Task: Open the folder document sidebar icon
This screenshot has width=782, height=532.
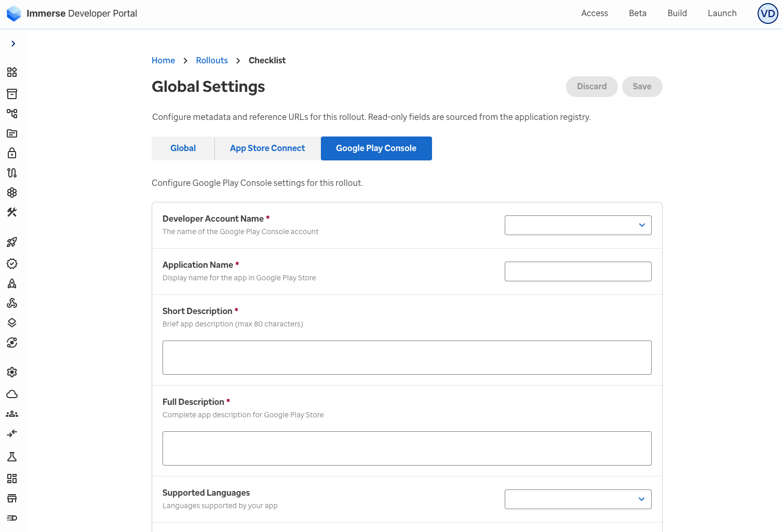Action: [12, 133]
